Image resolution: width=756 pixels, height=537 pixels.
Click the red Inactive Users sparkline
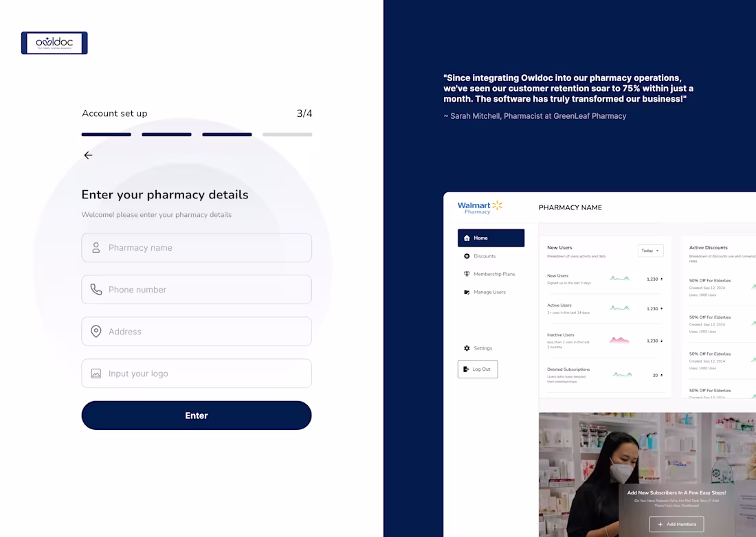point(619,340)
